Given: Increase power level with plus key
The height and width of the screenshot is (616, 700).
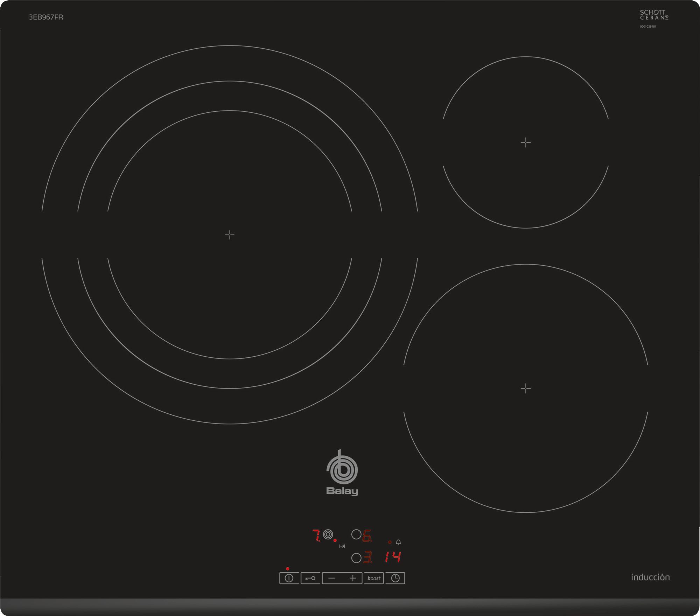Looking at the screenshot, I should pos(353,578).
